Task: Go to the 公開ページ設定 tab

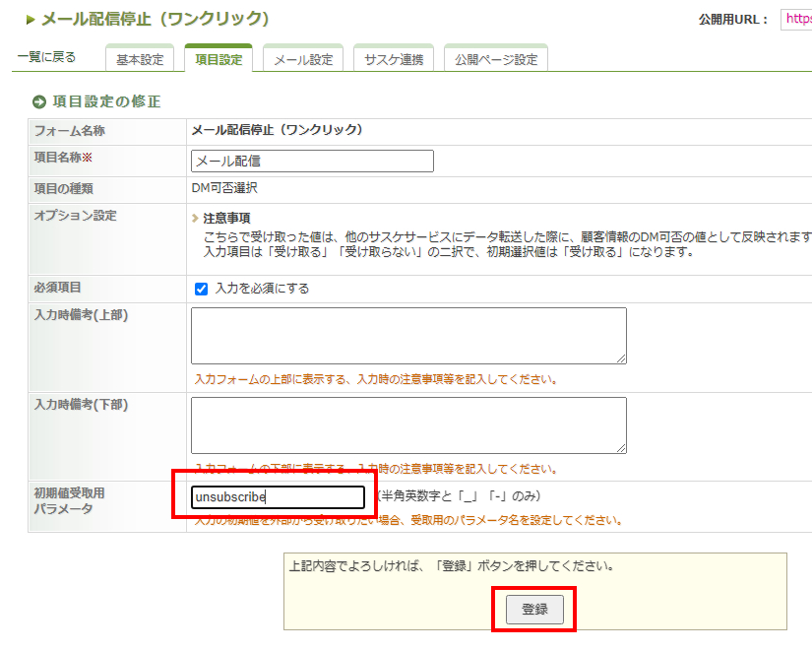Action: click(496, 59)
